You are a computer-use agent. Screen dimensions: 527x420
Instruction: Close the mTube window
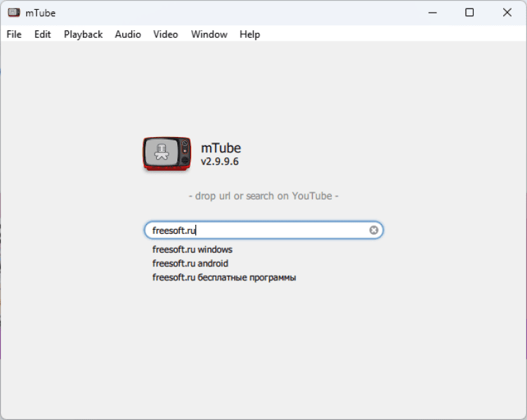[x=507, y=13]
